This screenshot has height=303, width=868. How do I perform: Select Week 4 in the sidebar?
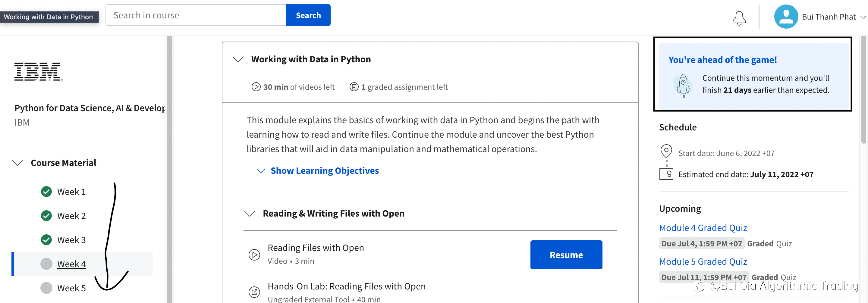tap(71, 264)
